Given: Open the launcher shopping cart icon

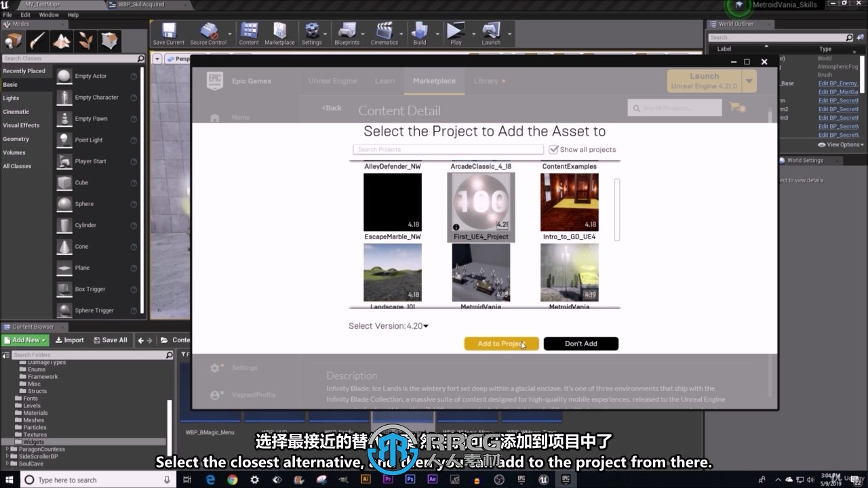Looking at the screenshot, I should click(x=736, y=107).
